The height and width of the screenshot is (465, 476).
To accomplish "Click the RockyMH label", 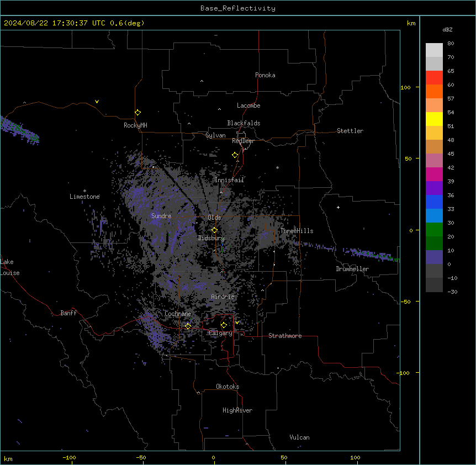I will pos(135,125).
